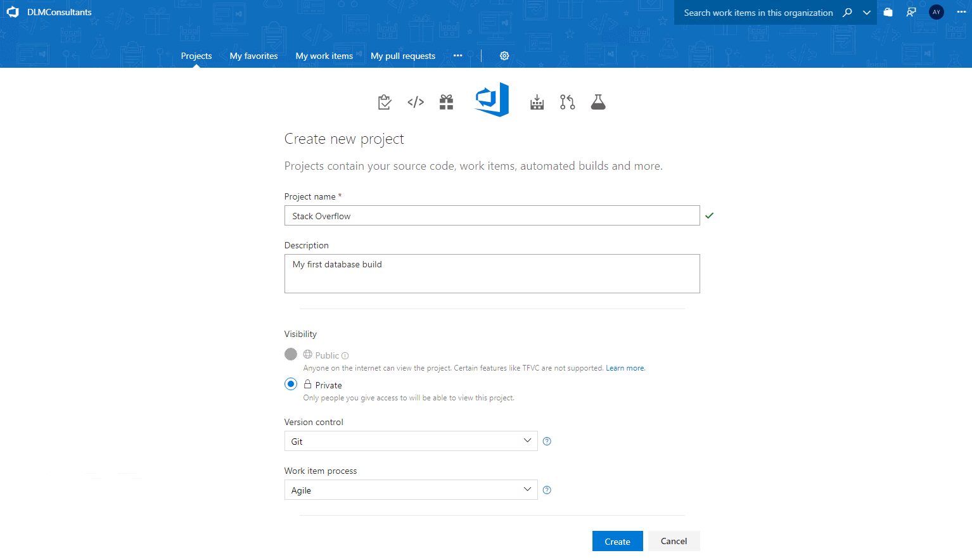Select the Public visibility radio button
The width and height of the screenshot is (972, 560).
tap(291, 354)
